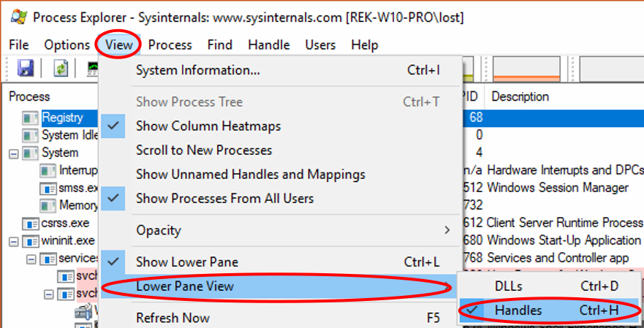Open the Process menu
The height and width of the screenshot is (328, 644).
(x=170, y=45)
